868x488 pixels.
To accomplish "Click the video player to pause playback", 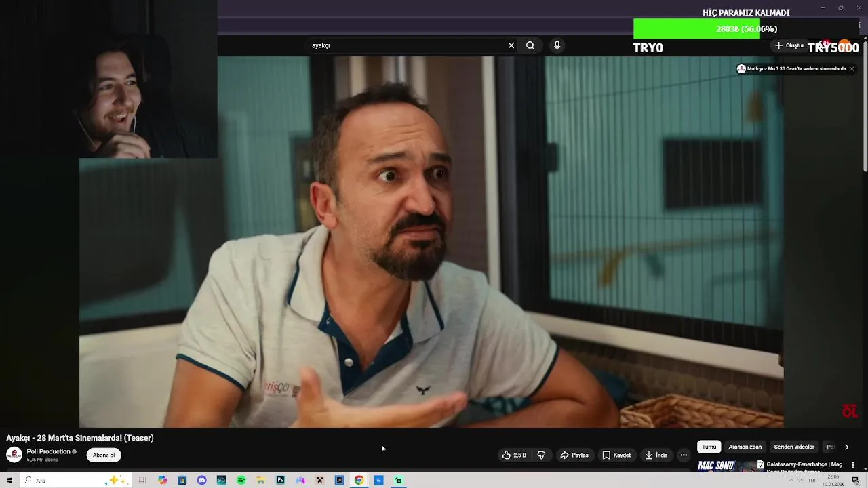I will [x=431, y=241].
